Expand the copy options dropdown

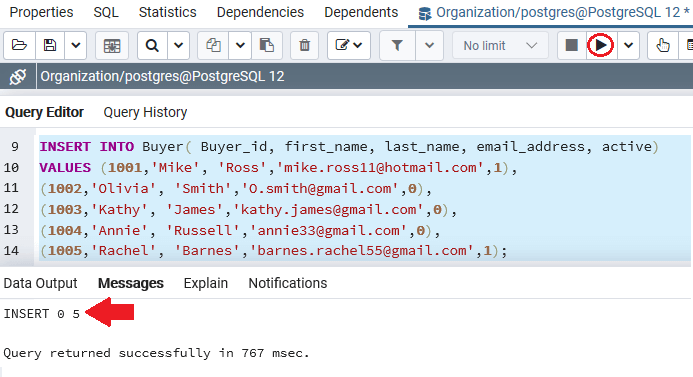click(x=240, y=45)
